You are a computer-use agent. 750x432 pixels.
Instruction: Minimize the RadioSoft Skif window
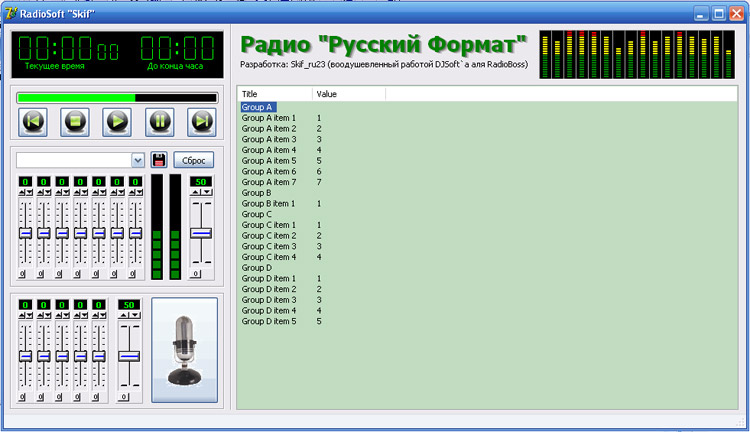[701, 13]
